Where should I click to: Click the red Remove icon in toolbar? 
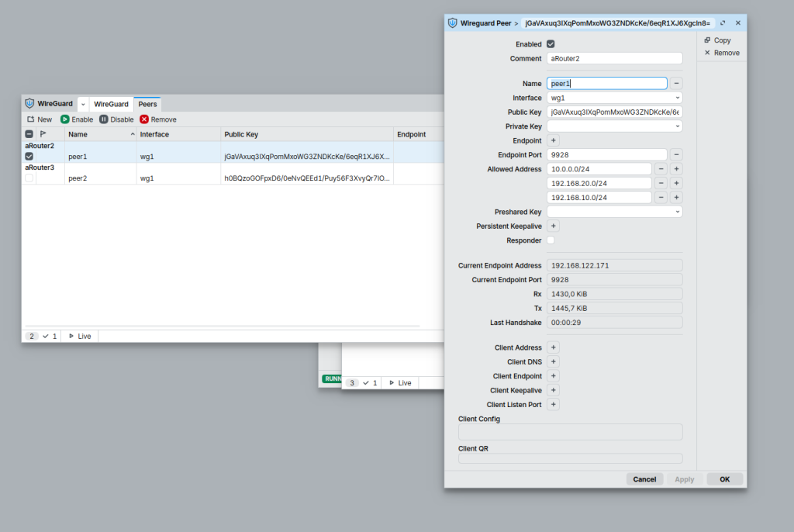click(x=144, y=119)
